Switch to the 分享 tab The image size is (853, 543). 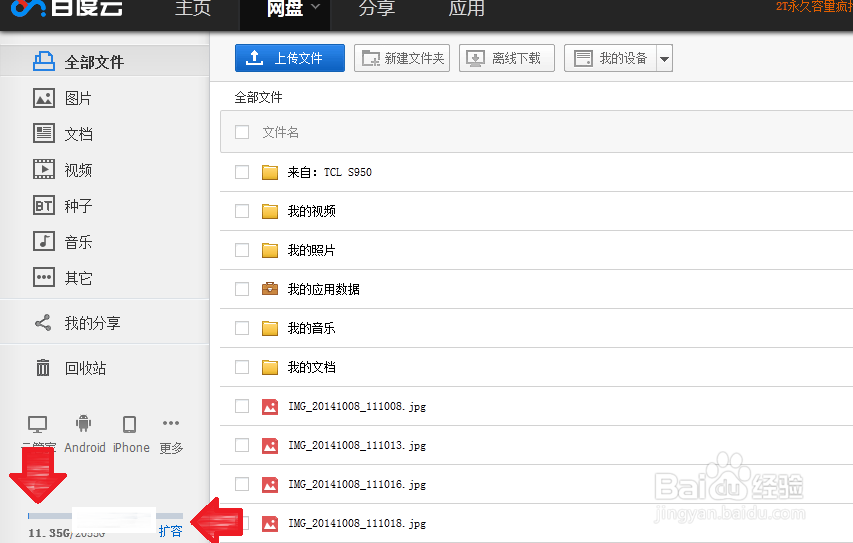pyautogui.click(x=377, y=8)
